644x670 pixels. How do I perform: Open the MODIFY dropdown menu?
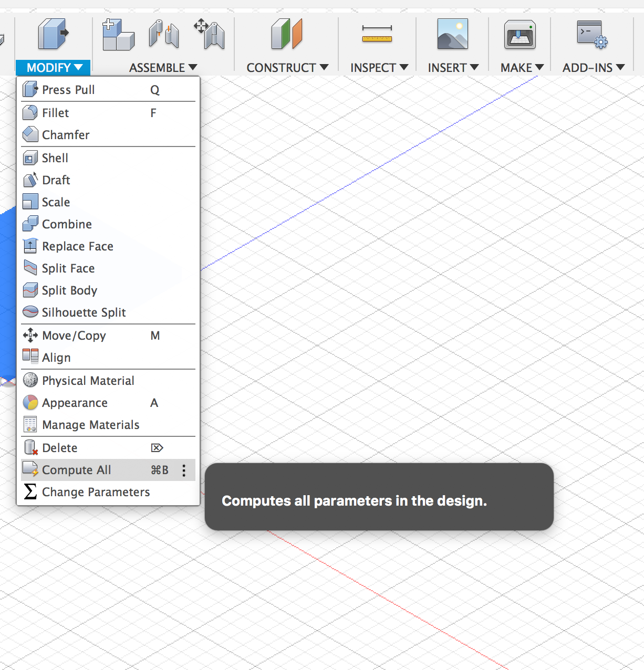point(54,68)
